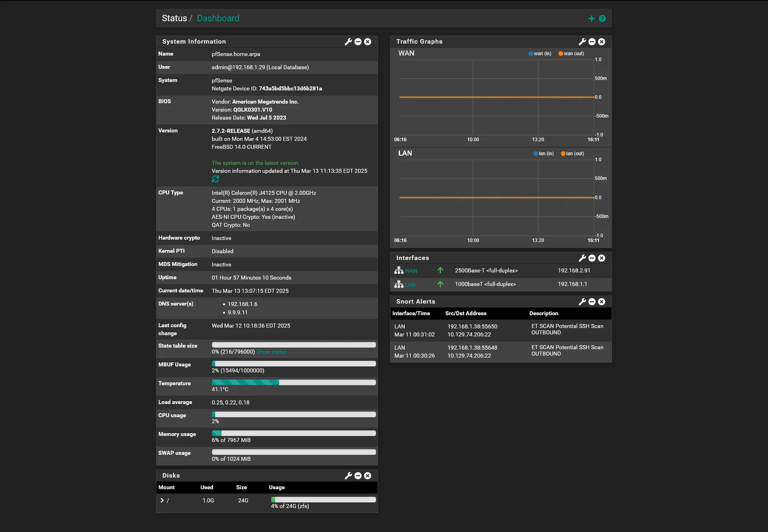Open System Information widget settings wrench
The height and width of the screenshot is (532, 768).
pyautogui.click(x=348, y=42)
